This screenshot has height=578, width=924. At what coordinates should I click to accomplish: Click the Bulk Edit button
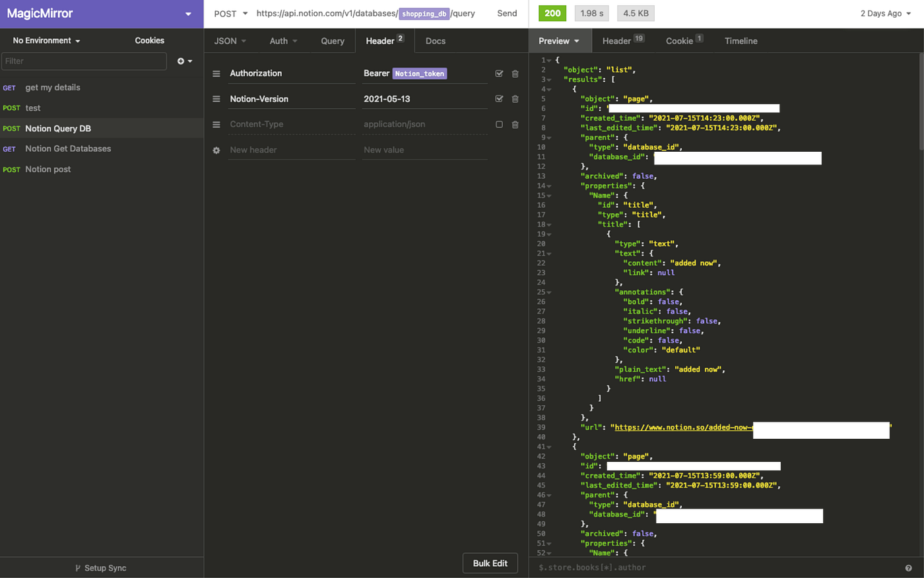(490, 563)
